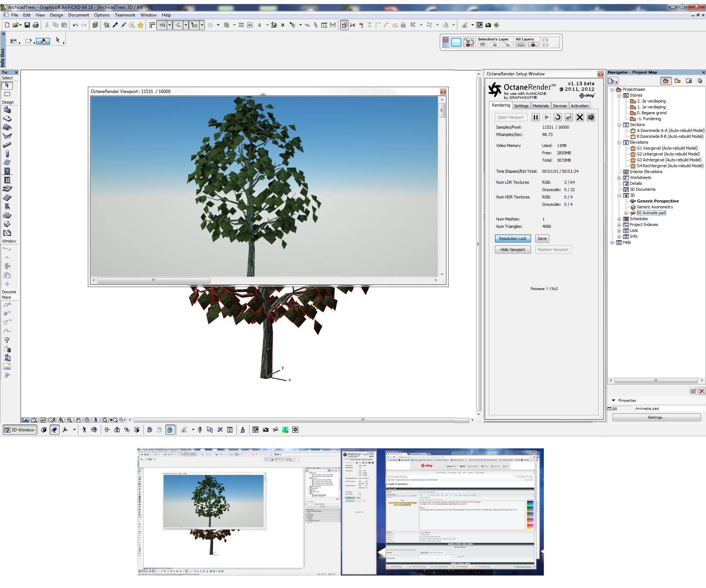Select Generic Axonometry in the Navigator
The height and width of the screenshot is (588, 706).
tap(655, 207)
